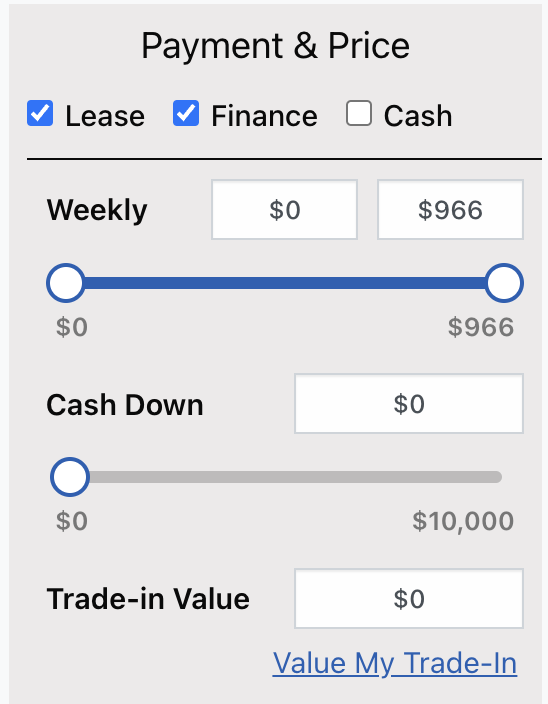Viewport: 548px width, 704px height.
Task: Click the Cash text label
Action: 418,116
